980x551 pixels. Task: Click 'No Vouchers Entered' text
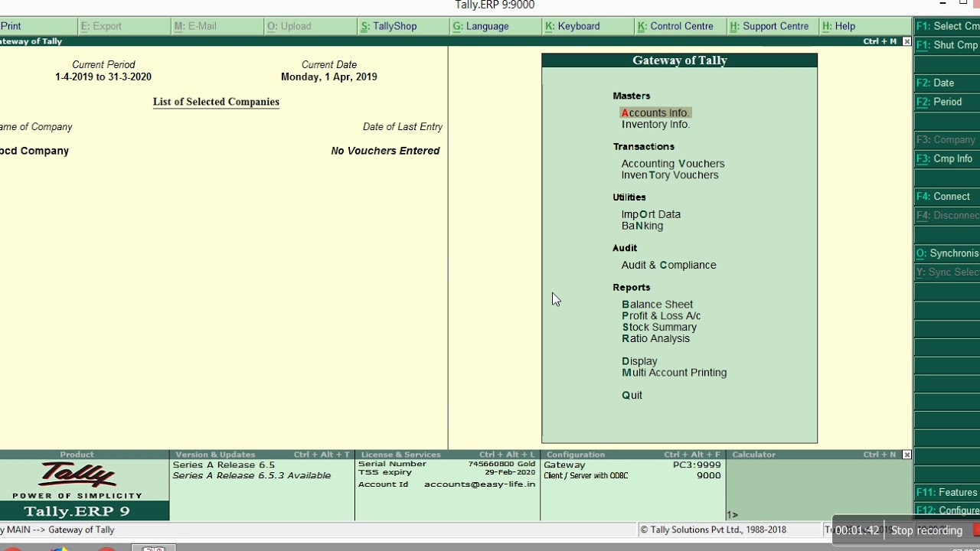(x=385, y=151)
